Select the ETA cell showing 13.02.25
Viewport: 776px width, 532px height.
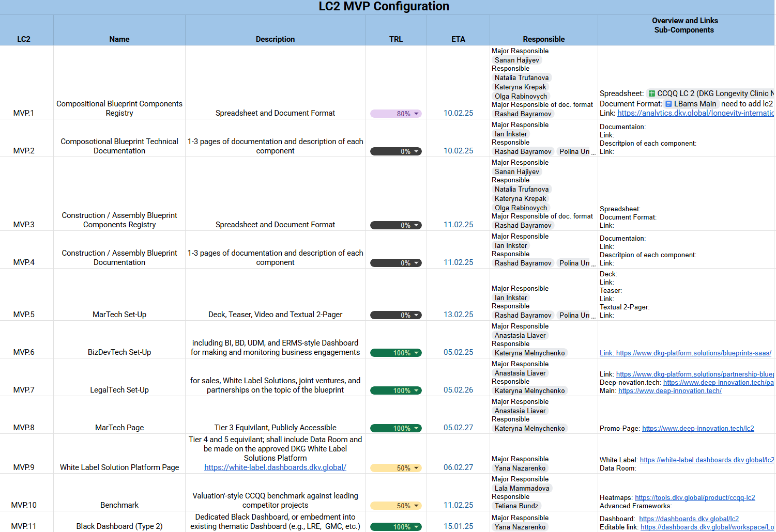(x=458, y=315)
